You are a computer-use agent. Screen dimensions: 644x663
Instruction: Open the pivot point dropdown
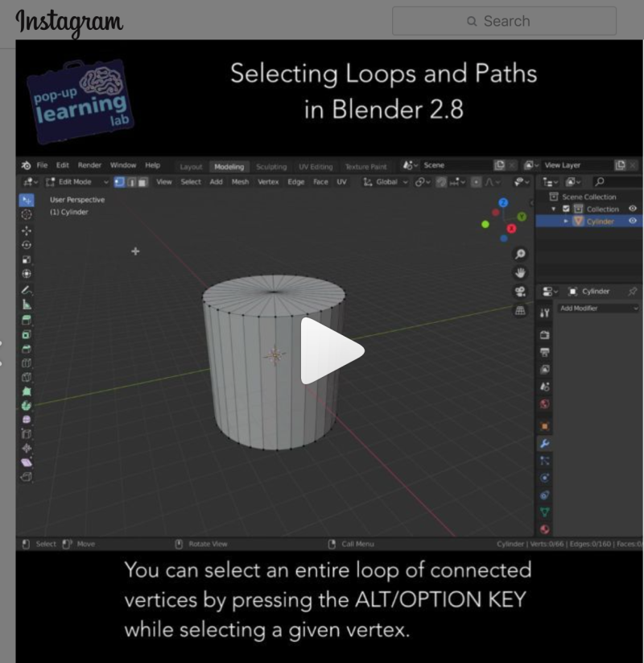click(x=423, y=182)
